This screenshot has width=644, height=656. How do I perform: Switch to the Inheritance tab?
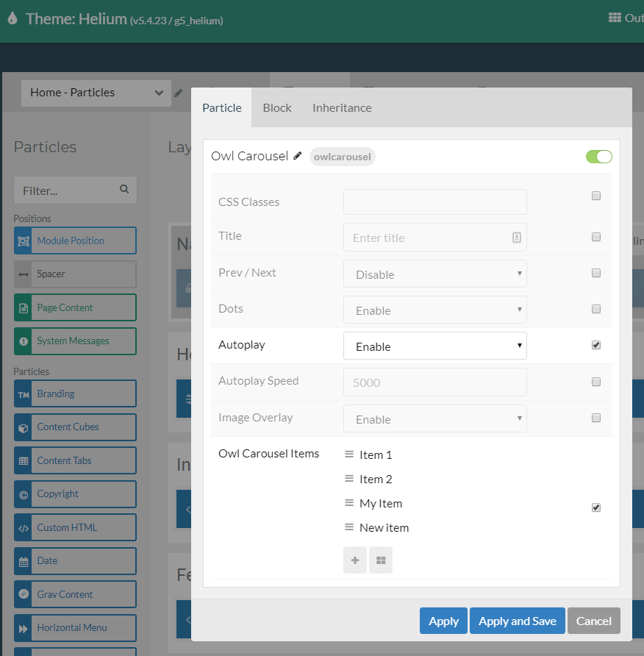[x=342, y=107]
